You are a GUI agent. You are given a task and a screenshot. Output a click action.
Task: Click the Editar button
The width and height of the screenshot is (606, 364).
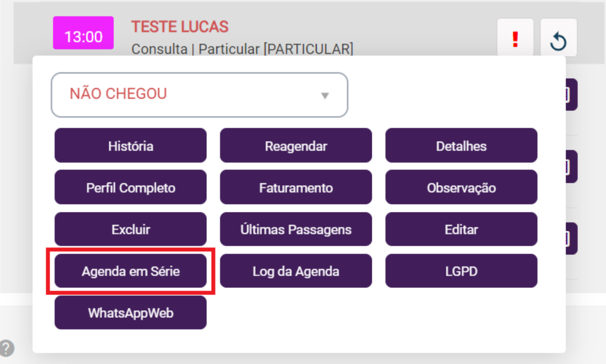click(x=461, y=229)
